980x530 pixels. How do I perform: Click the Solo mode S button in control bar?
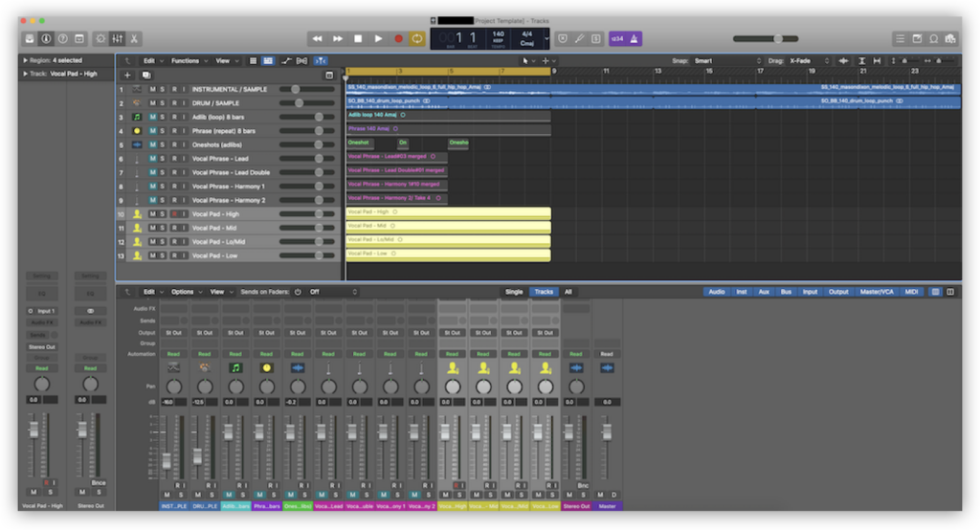coord(596,39)
